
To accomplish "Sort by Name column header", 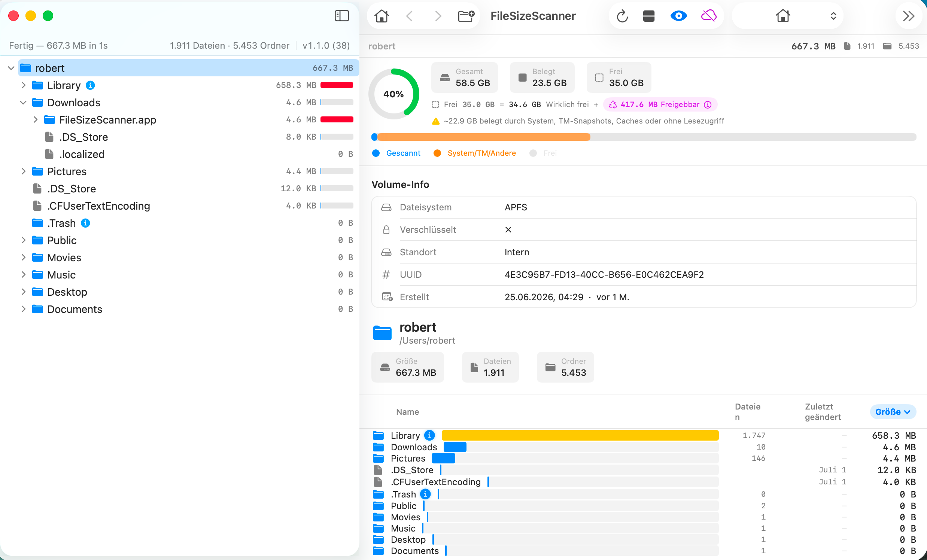I will tap(407, 412).
